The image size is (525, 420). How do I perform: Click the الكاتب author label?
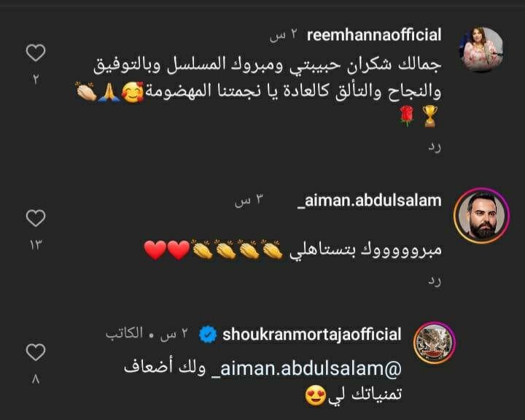124,333
